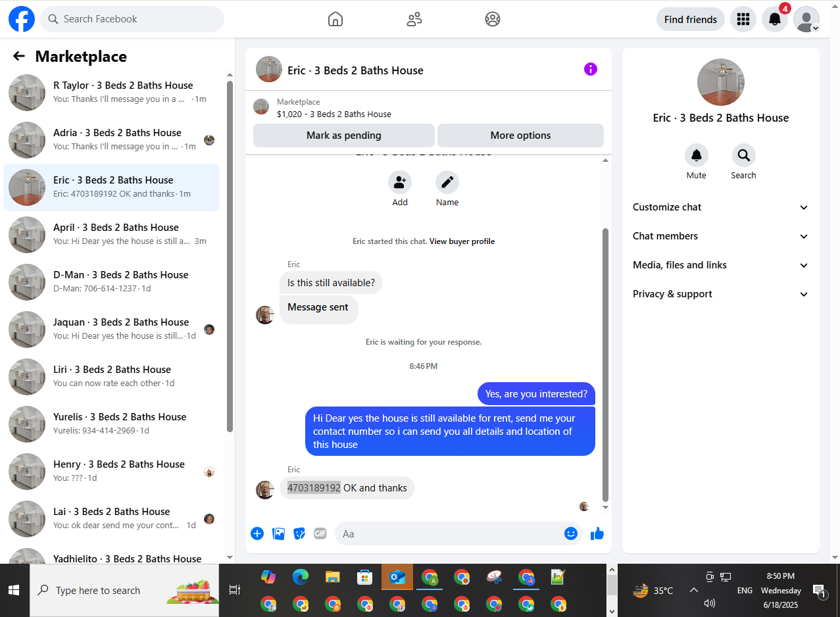This screenshot has width=840, height=617.
Task: Open View buyer profile link
Action: [462, 241]
